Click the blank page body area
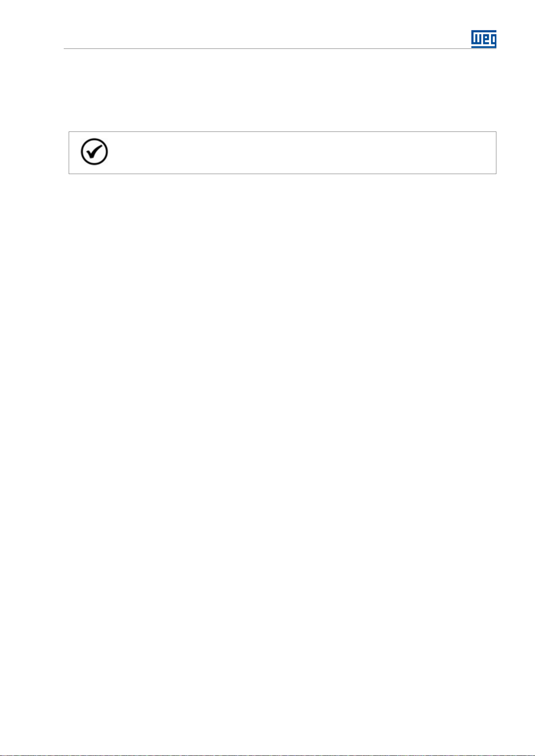 [267, 449]
